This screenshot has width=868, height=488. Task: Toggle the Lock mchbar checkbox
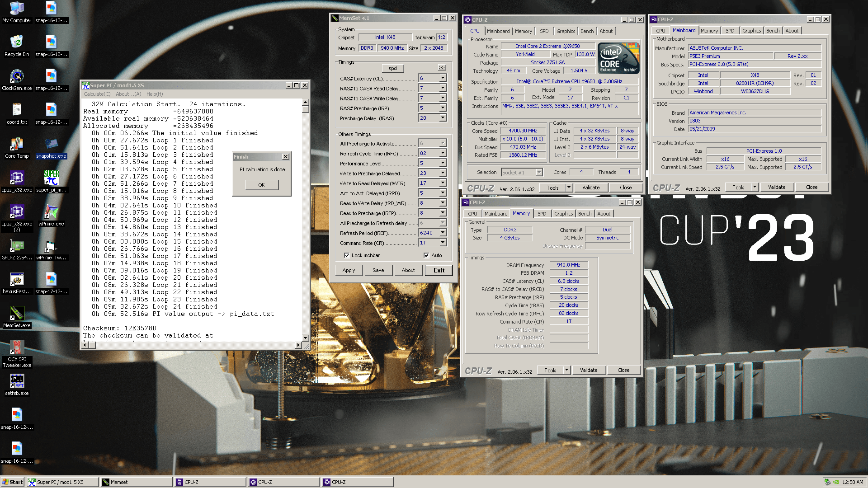pos(347,255)
